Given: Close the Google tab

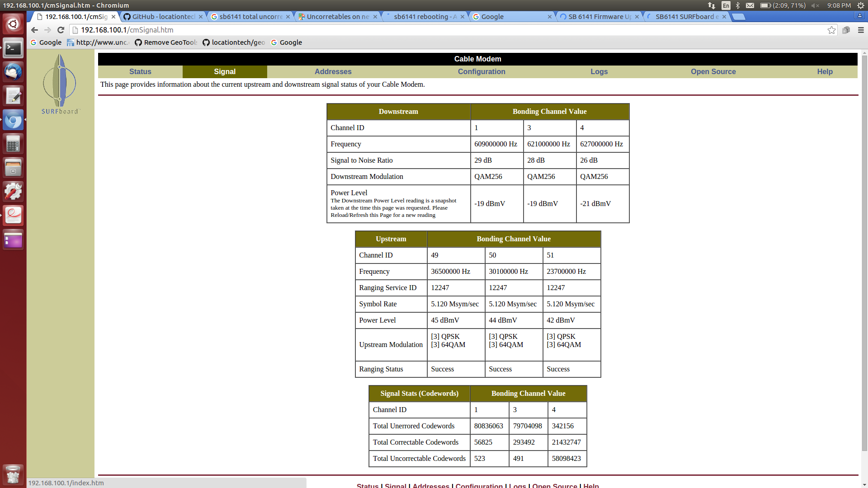Looking at the screenshot, I should (x=550, y=17).
